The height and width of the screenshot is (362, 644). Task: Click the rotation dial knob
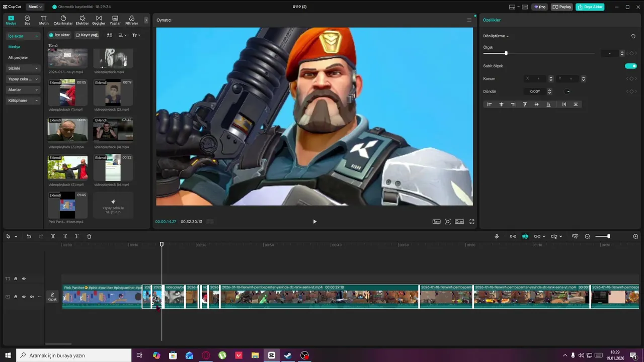(x=568, y=92)
